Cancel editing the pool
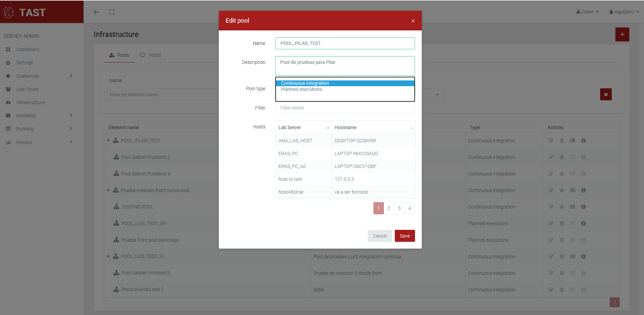This screenshot has height=315, width=644. 379,236
